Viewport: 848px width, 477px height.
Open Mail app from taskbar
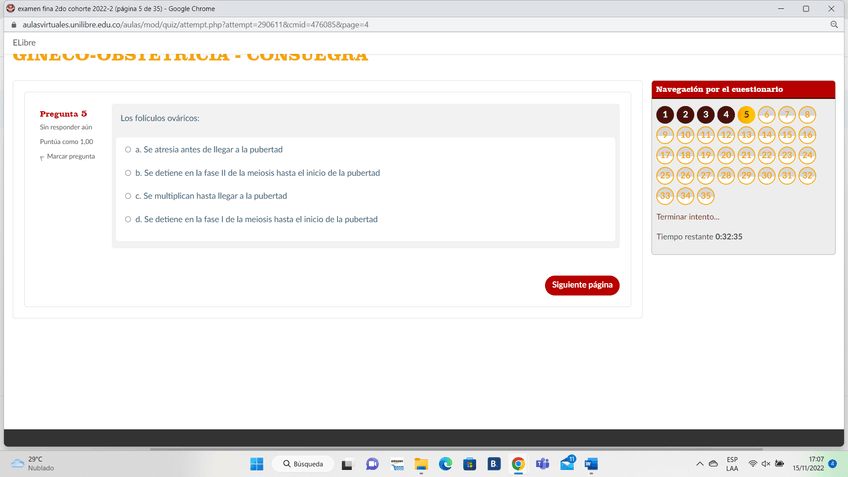(567, 464)
